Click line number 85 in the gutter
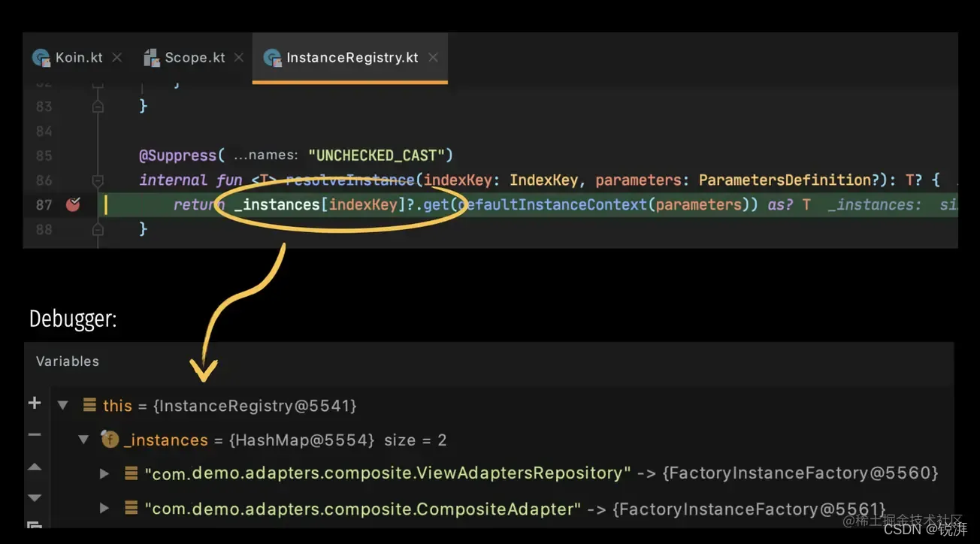The height and width of the screenshot is (544, 980). pyautogui.click(x=44, y=156)
